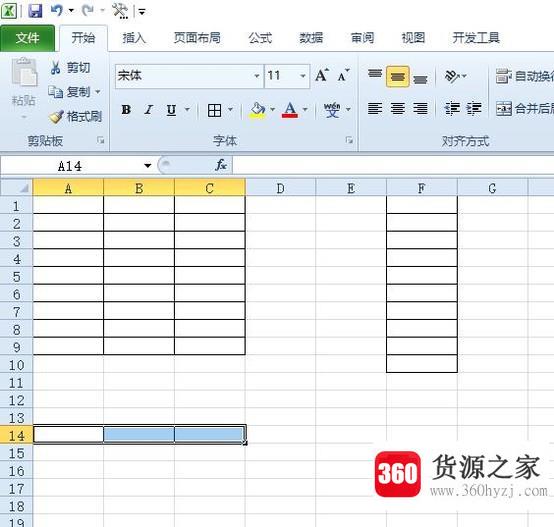
Task: Toggle Italic formatting
Action: (149, 110)
